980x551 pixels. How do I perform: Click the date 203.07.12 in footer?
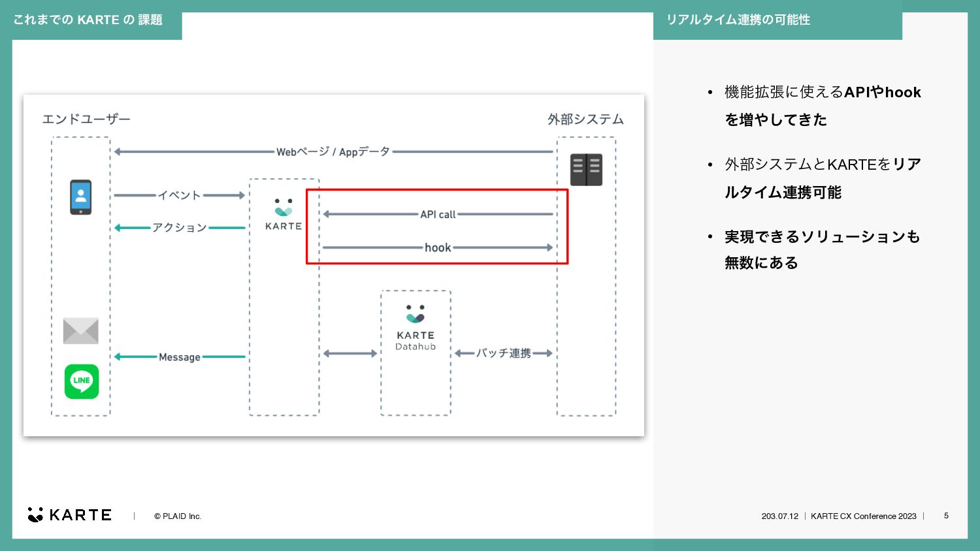(780, 516)
